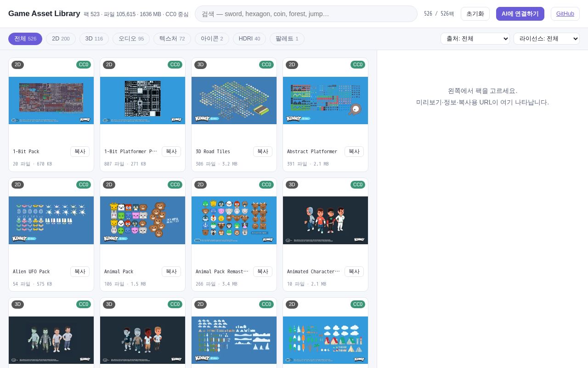Open the Alien UFO Pack thumbnail

(51, 220)
